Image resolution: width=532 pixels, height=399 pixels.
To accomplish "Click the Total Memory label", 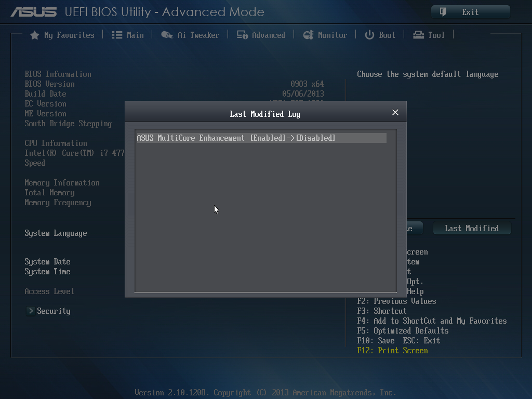I will point(49,193).
